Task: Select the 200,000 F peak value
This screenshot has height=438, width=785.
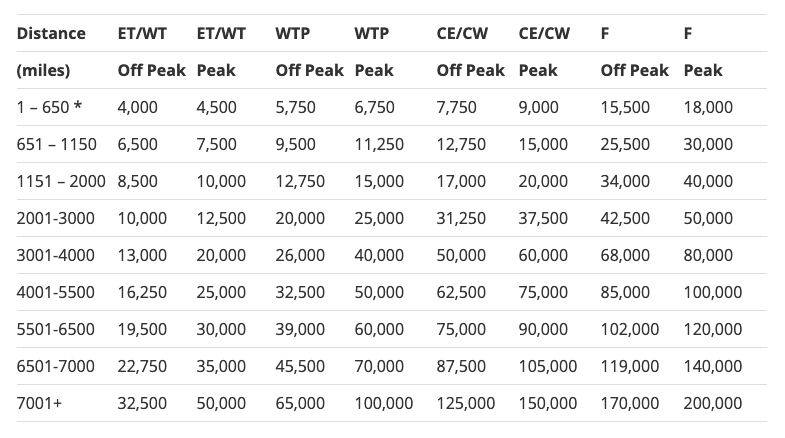Action: click(x=713, y=403)
